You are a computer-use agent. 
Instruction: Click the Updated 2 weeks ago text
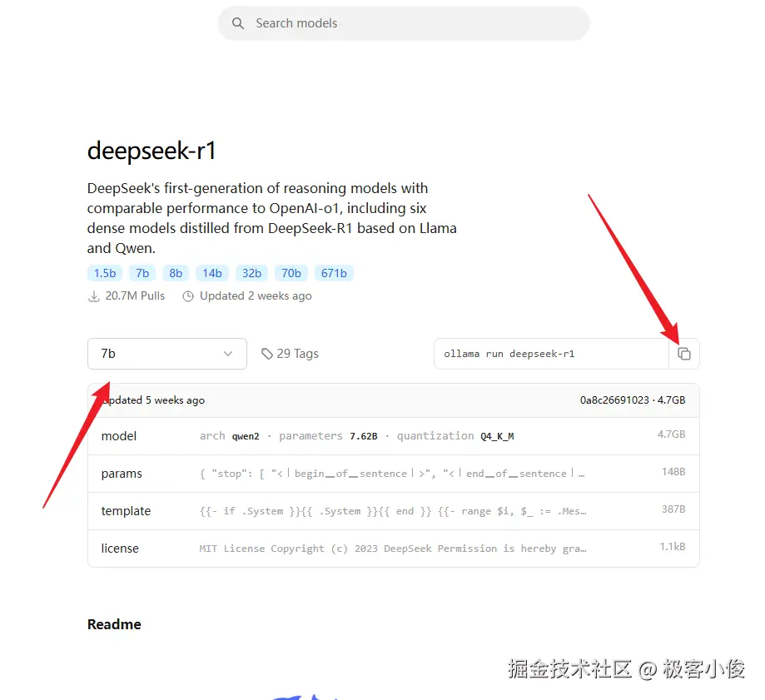(256, 296)
